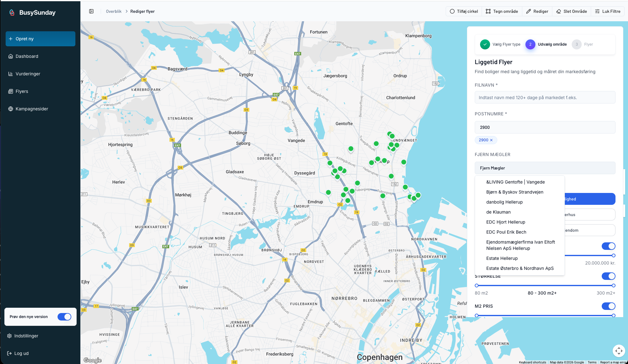Turn off the M2 PRIS toggle

coord(608,306)
